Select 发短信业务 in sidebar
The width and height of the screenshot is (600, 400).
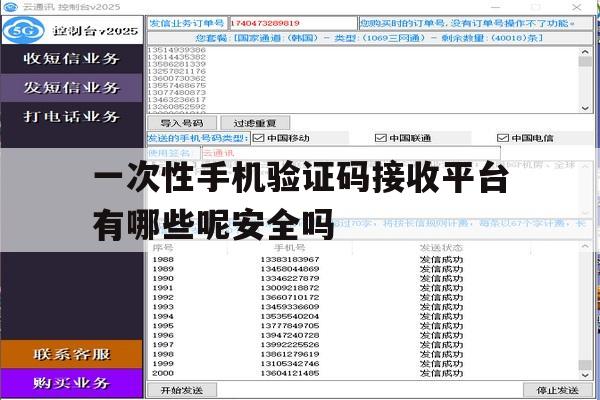[x=72, y=88]
